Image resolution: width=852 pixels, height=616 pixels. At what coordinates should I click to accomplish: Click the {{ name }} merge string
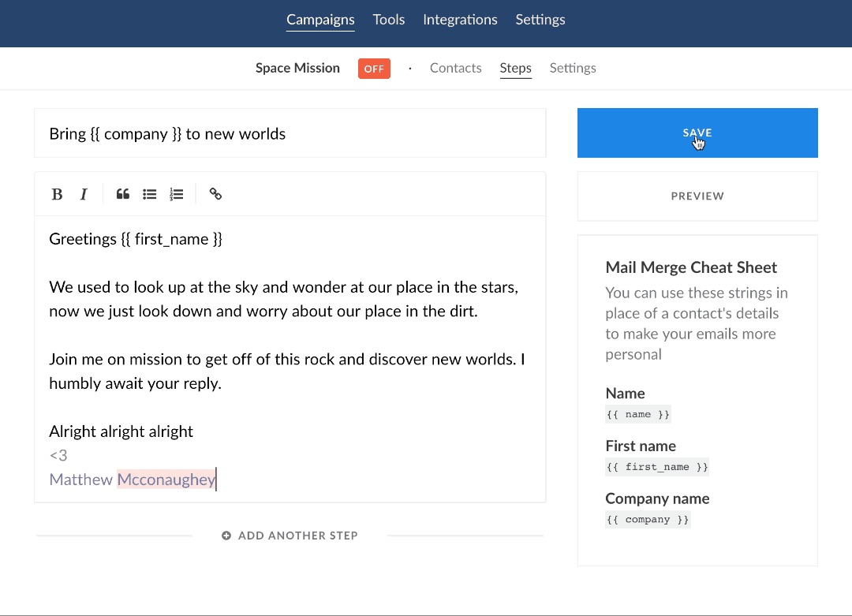click(x=638, y=414)
